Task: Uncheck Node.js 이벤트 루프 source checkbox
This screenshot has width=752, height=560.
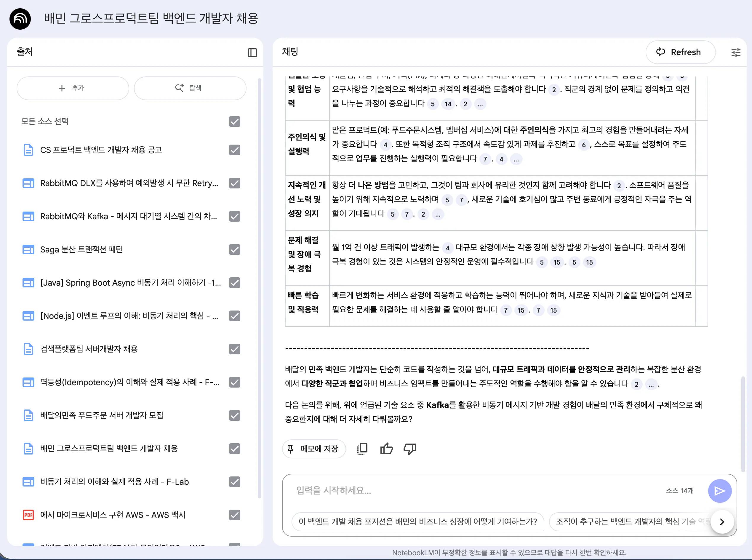Action: [234, 316]
